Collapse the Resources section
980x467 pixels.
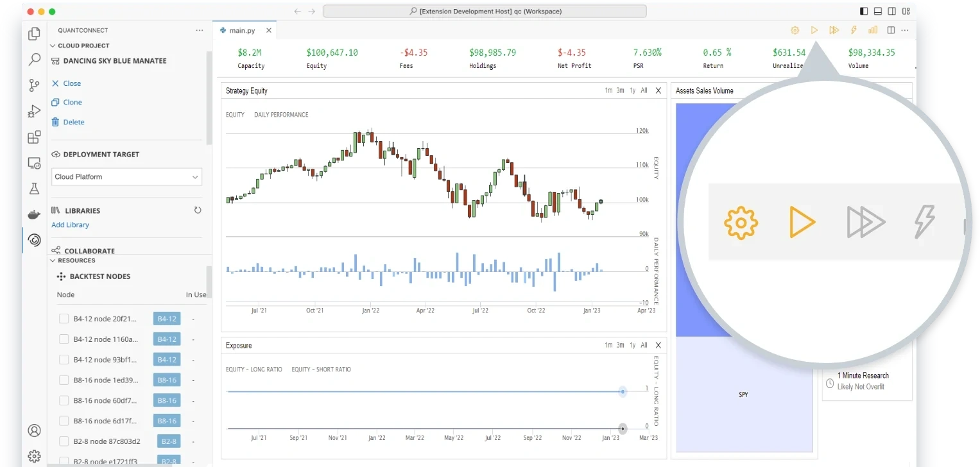[53, 260]
